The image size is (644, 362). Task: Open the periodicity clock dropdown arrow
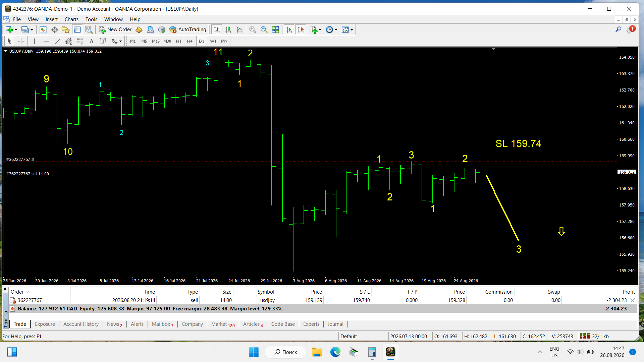[336, 30]
